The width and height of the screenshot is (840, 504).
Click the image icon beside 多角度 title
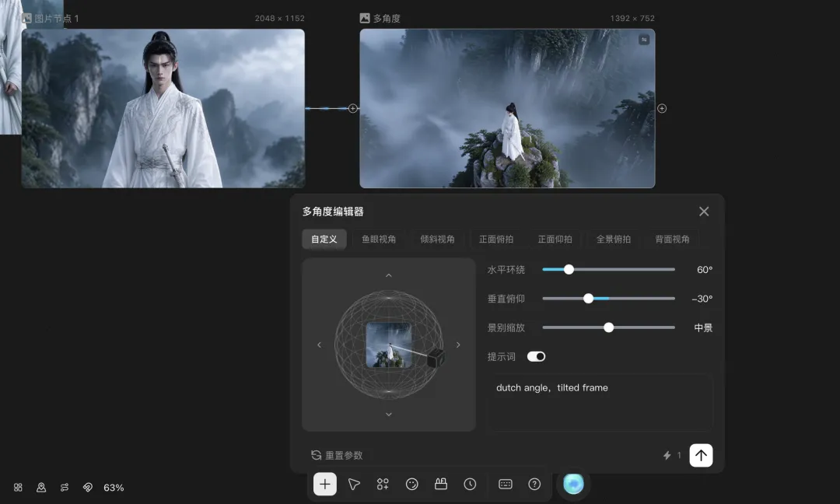point(365,18)
